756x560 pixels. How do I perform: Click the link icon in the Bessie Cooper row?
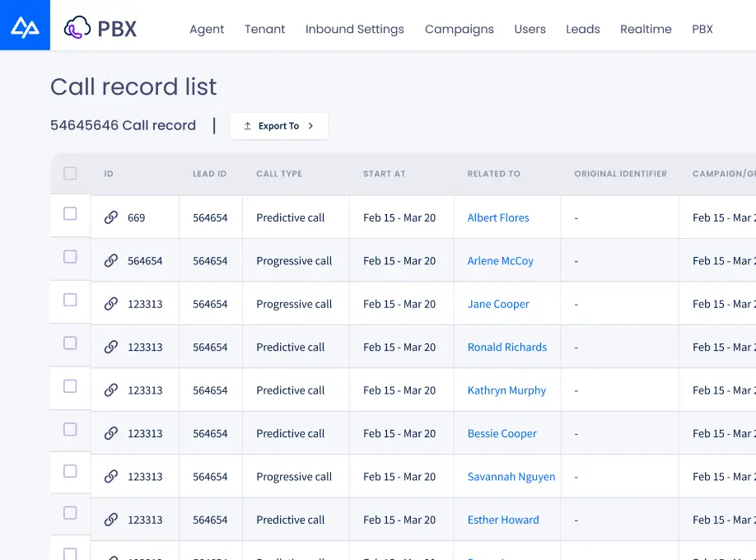(x=111, y=434)
